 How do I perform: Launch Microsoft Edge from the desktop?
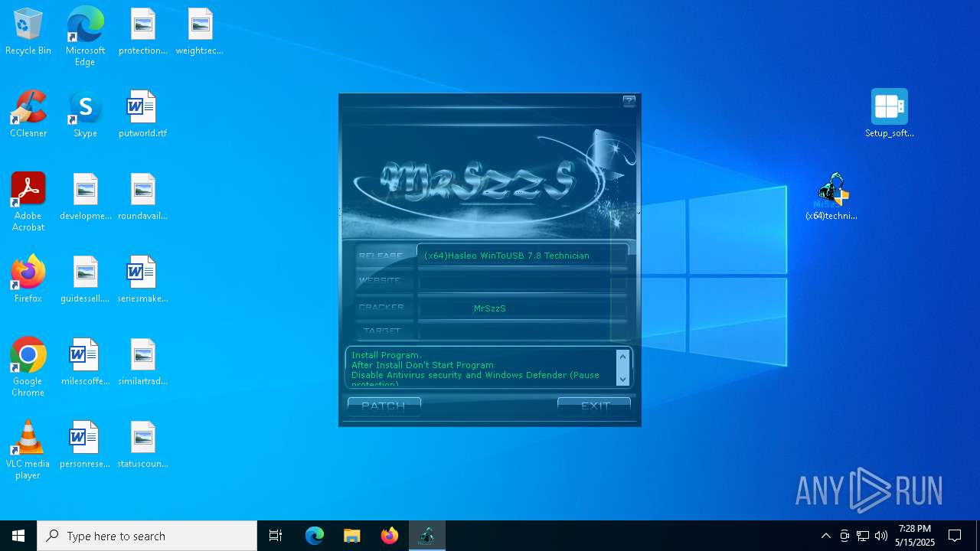(85, 37)
